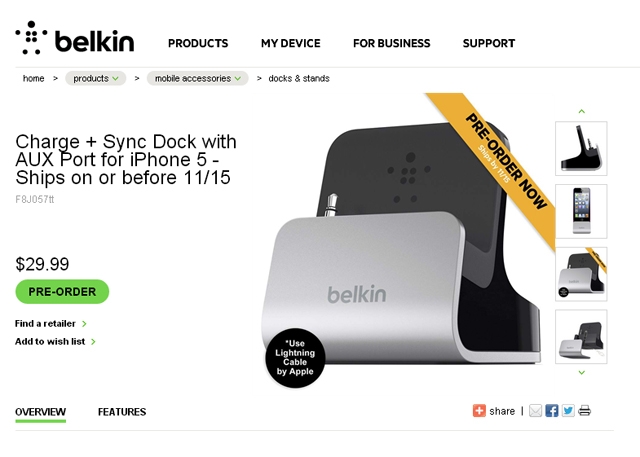Share on Facebook icon
Screen dimensions: 640x457
[551, 411]
